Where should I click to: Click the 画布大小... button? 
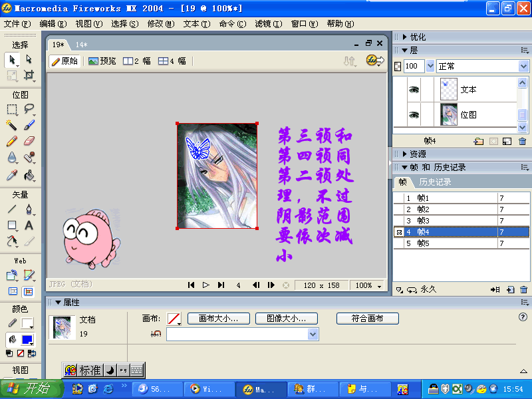(219, 319)
